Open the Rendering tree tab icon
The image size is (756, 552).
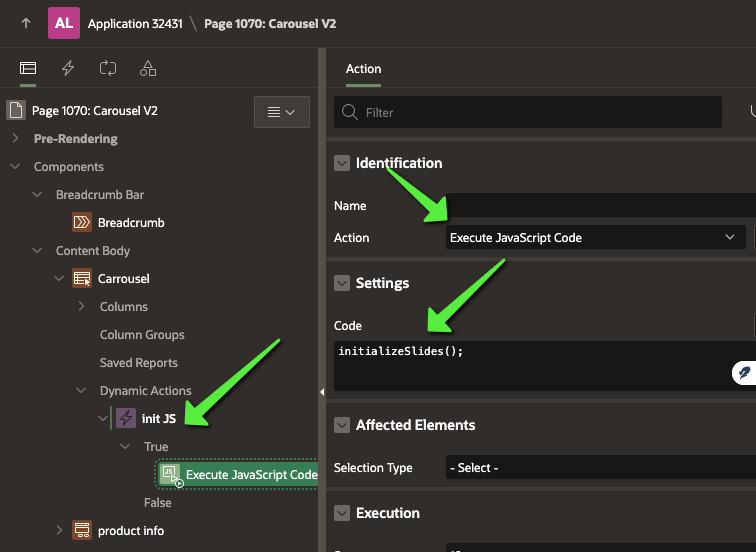click(x=28, y=69)
